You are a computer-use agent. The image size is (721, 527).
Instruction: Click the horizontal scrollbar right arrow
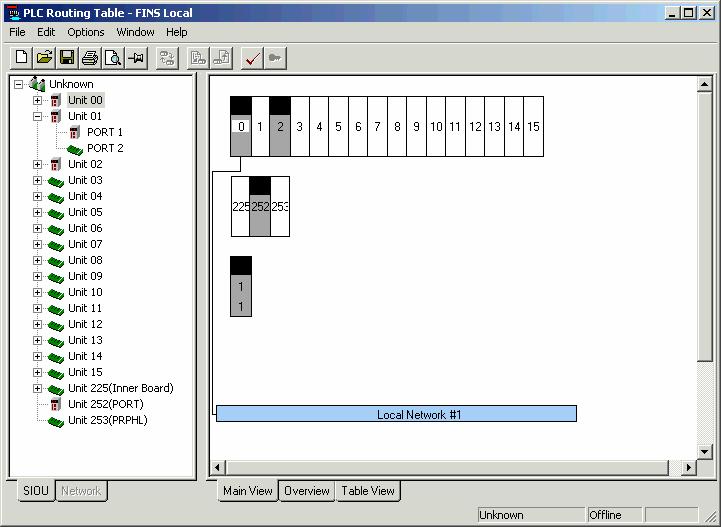click(688, 468)
